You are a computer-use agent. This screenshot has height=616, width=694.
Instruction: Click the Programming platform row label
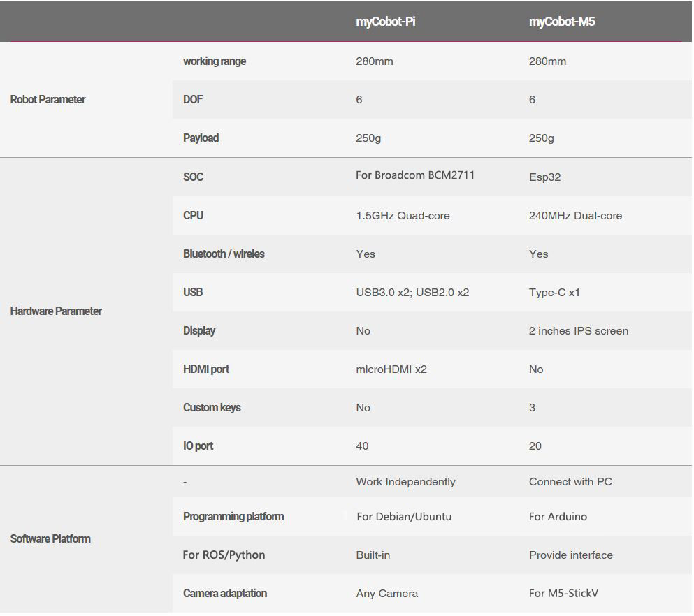(x=233, y=517)
